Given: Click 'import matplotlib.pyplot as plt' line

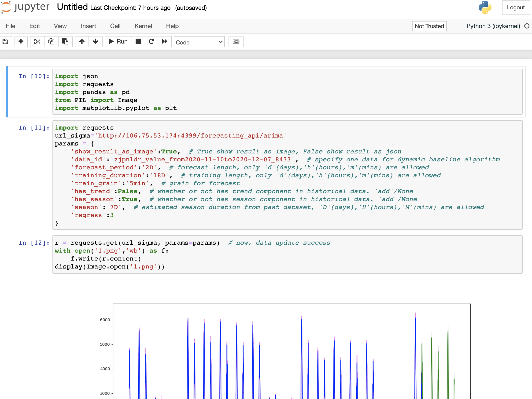Looking at the screenshot, I should pos(116,108).
